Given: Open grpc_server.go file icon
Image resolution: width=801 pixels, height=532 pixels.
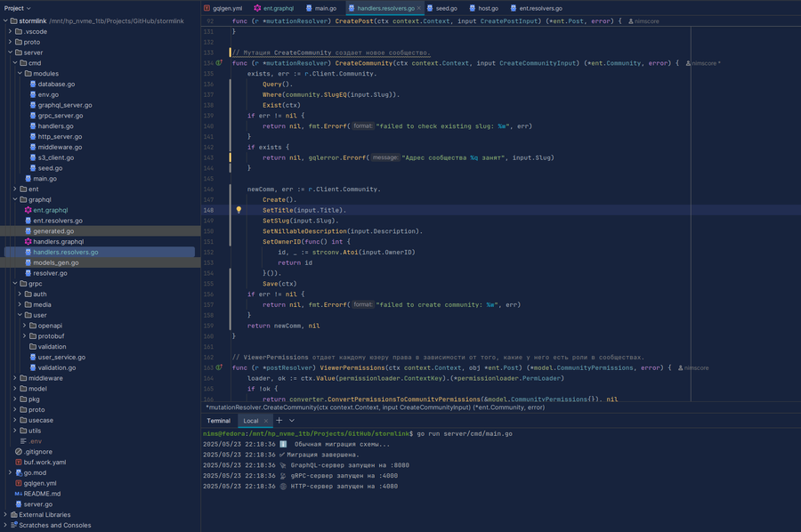Looking at the screenshot, I should pyautogui.click(x=33, y=116).
